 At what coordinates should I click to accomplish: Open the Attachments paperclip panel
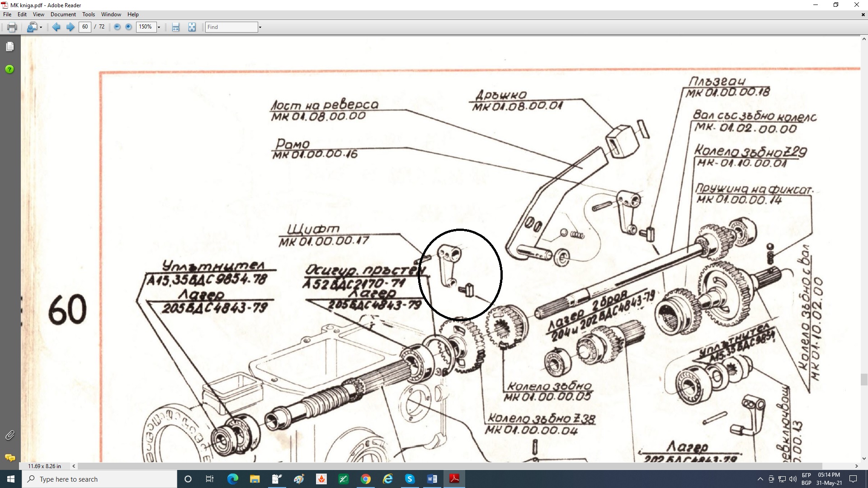[10, 435]
